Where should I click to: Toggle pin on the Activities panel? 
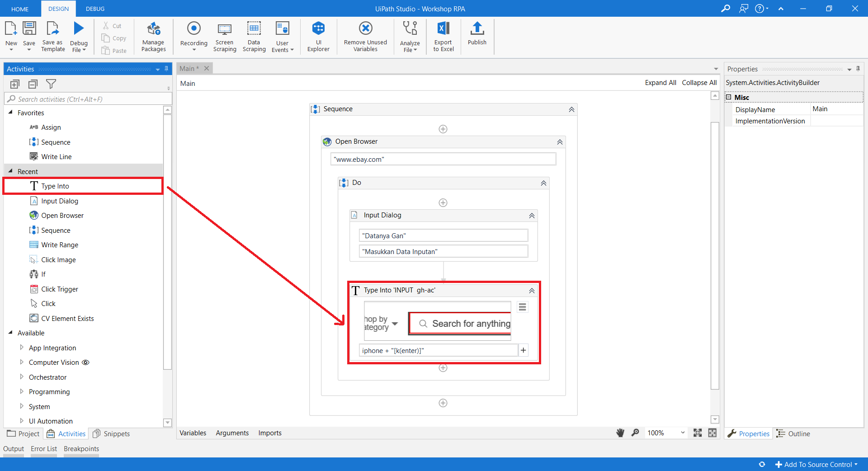click(x=166, y=69)
